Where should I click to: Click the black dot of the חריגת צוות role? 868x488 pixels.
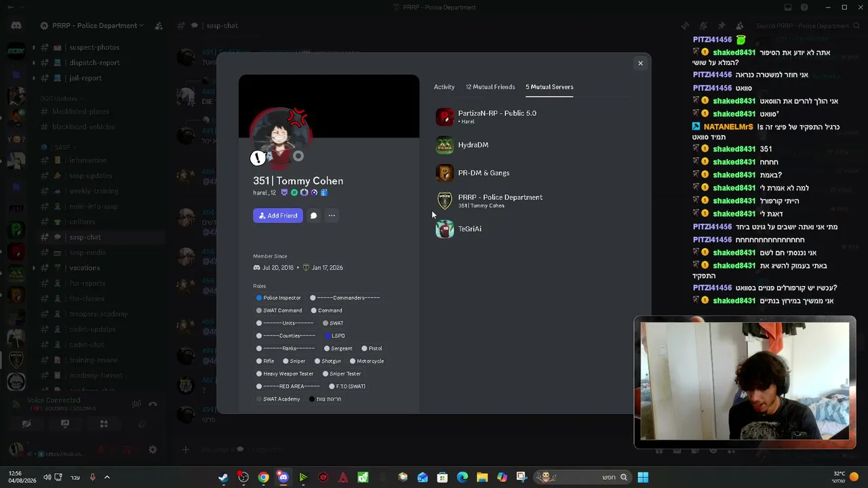tap(312, 399)
